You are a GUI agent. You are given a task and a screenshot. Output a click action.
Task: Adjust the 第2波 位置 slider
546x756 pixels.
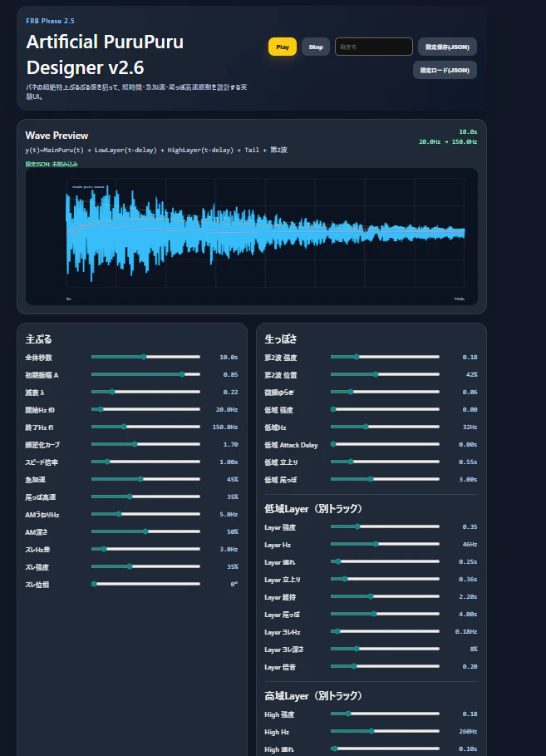(385, 374)
